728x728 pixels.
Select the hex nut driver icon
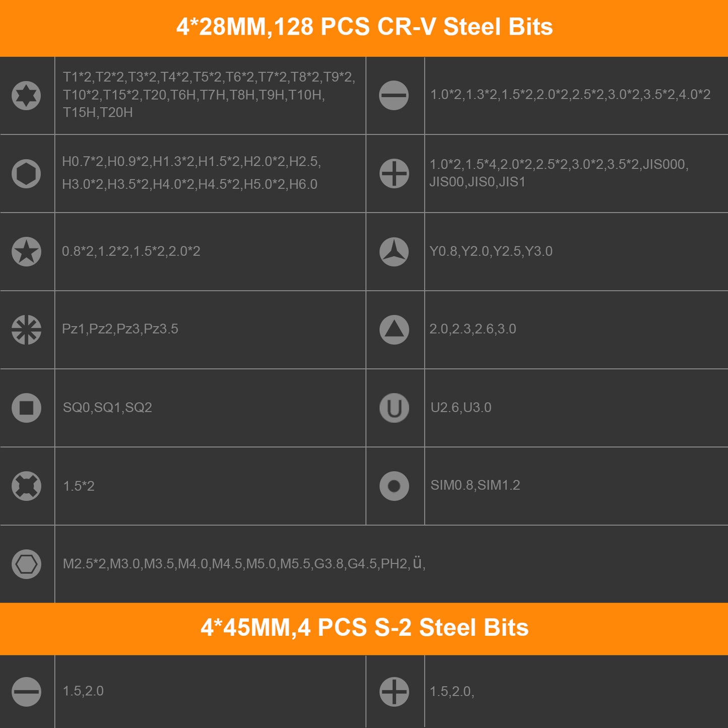(26, 564)
